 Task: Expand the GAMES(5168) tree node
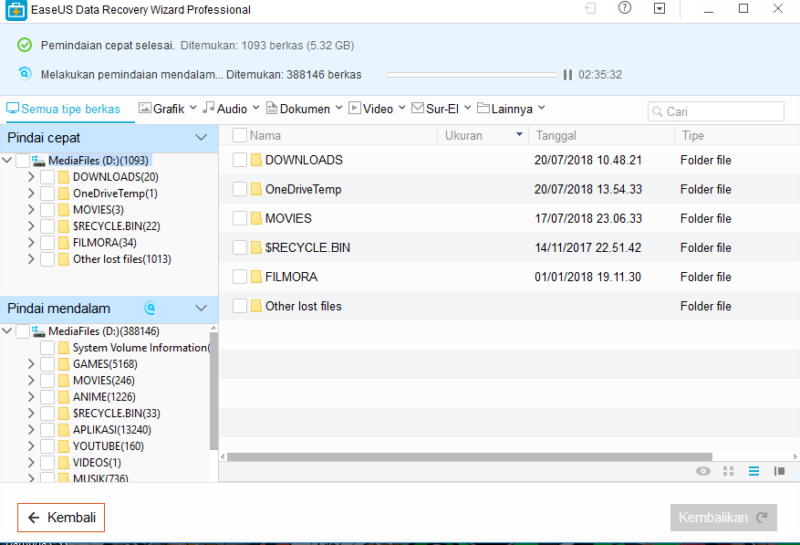(x=31, y=364)
